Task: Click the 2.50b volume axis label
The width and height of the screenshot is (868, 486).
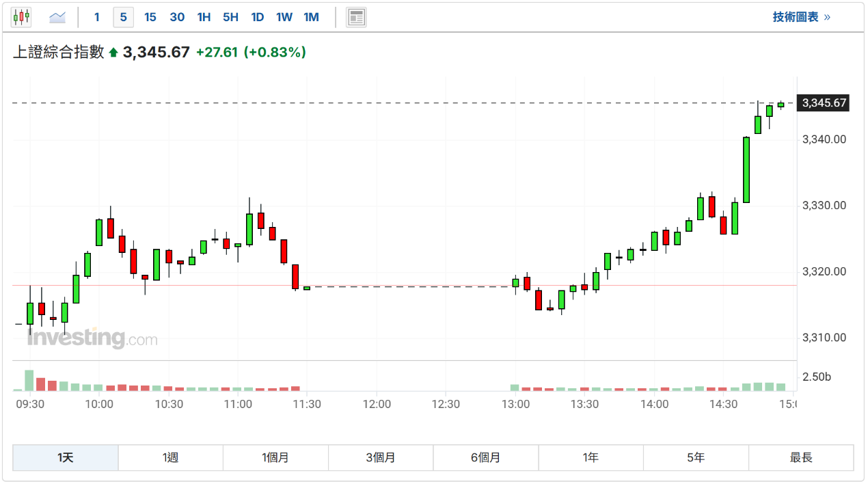Action: [x=817, y=377]
